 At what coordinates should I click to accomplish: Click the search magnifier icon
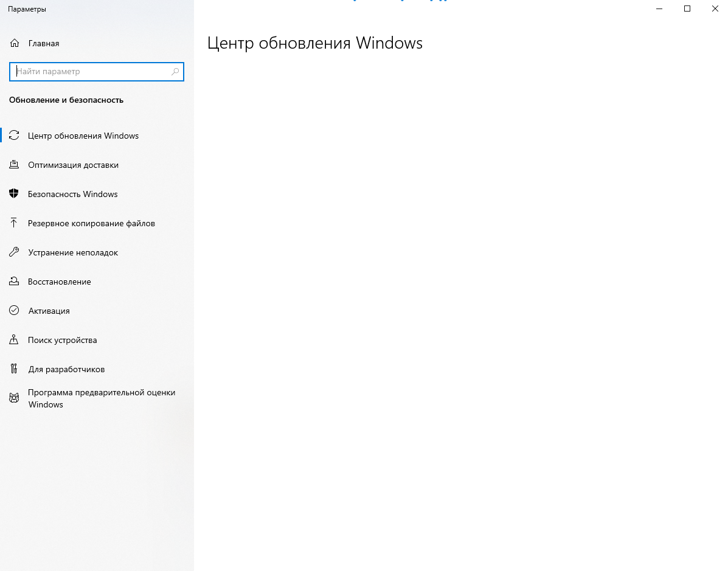click(175, 72)
